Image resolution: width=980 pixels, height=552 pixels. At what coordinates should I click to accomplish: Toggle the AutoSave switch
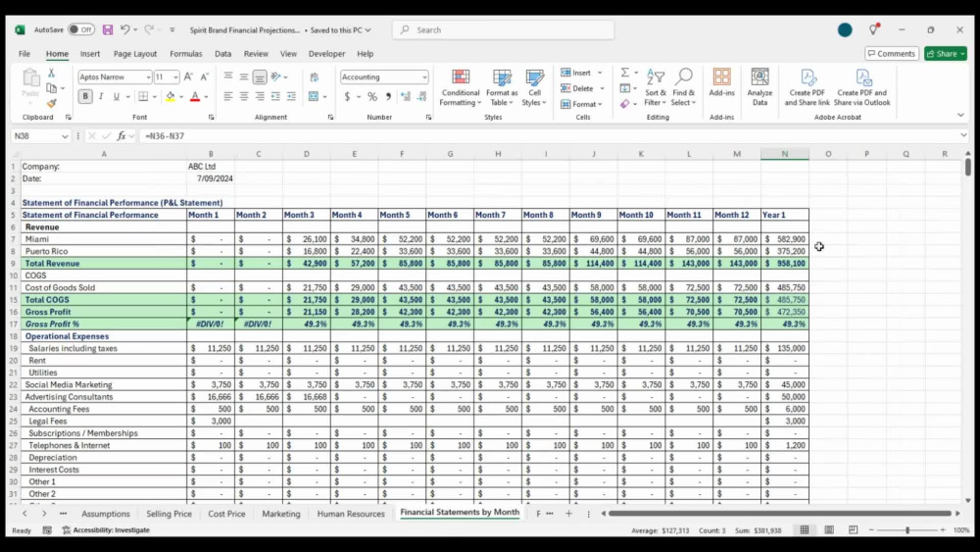pos(81,29)
